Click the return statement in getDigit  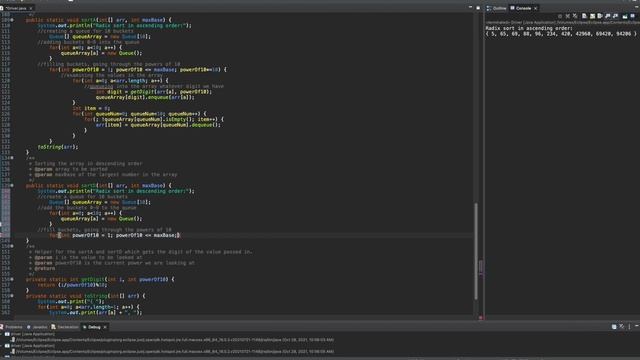coord(72,285)
